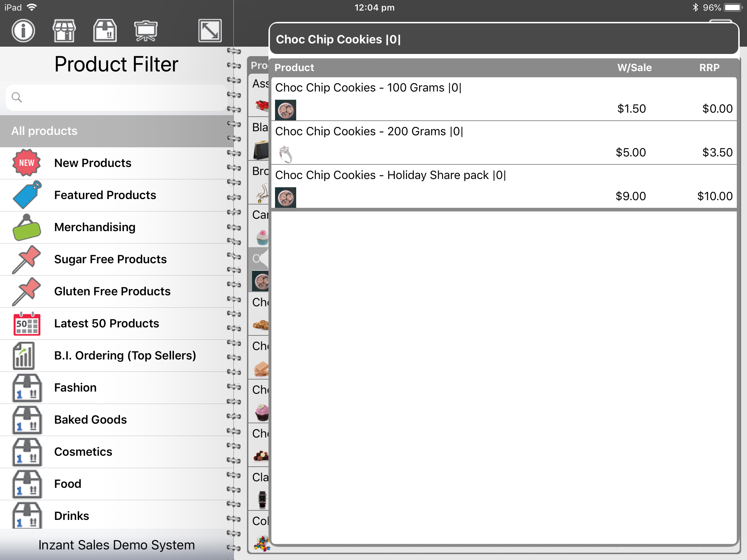Viewport: 747px width, 560px height.
Task: Click the product box icon in toolbar
Action: (105, 31)
